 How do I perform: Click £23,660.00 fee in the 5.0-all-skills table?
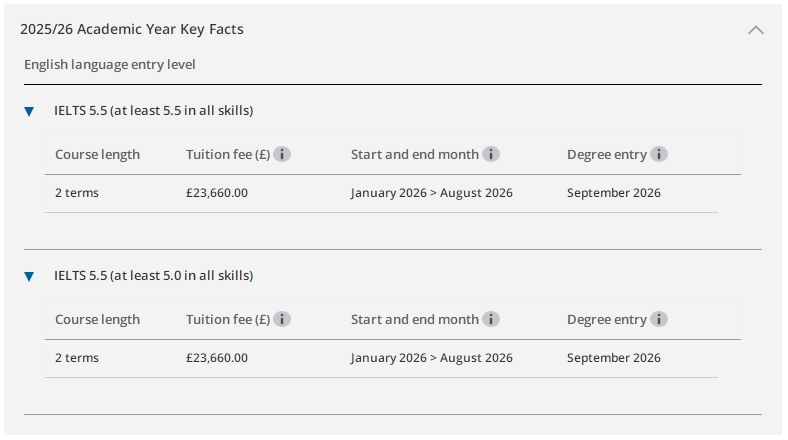pos(217,358)
